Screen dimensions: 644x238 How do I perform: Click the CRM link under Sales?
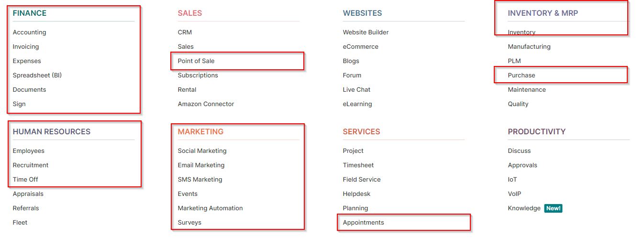[x=185, y=32]
